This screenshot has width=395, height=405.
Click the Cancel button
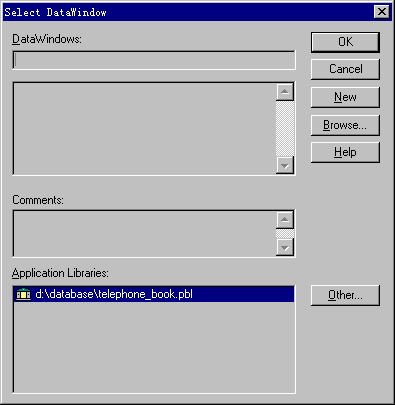345,69
